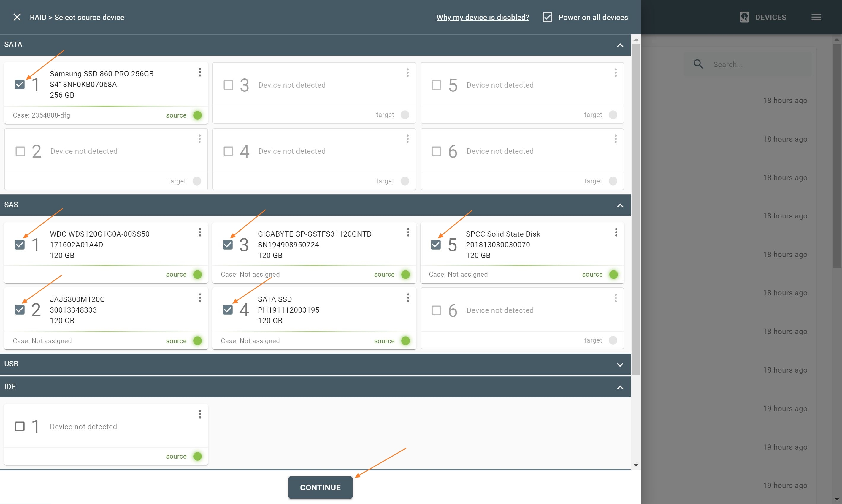The image size is (842, 504).
Task: Toggle SPCC Solid State Disk source indicator
Action: point(613,274)
